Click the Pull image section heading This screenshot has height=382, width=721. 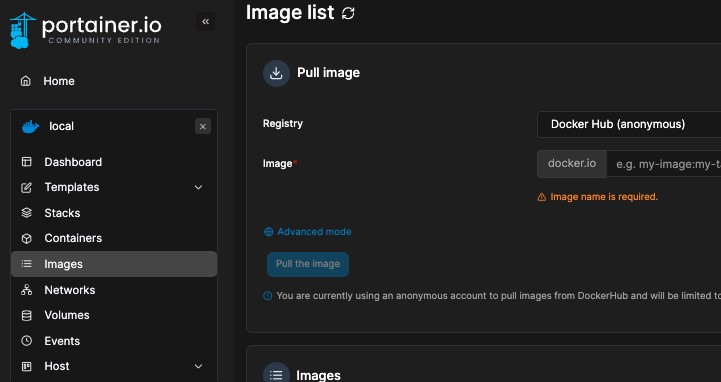point(328,73)
